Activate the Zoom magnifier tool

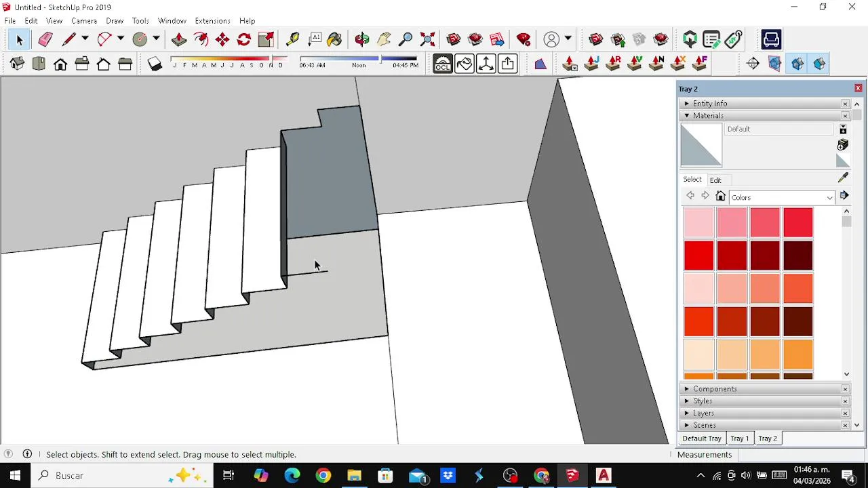pos(406,40)
